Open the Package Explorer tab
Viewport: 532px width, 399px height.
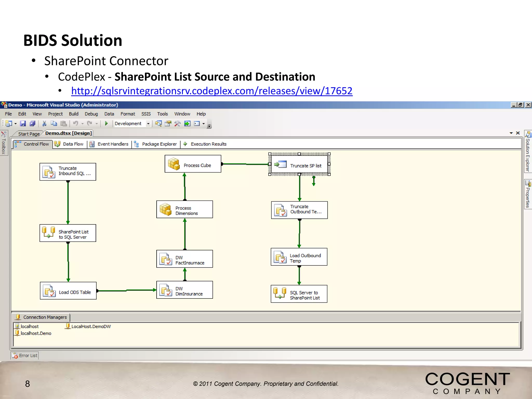(x=156, y=144)
